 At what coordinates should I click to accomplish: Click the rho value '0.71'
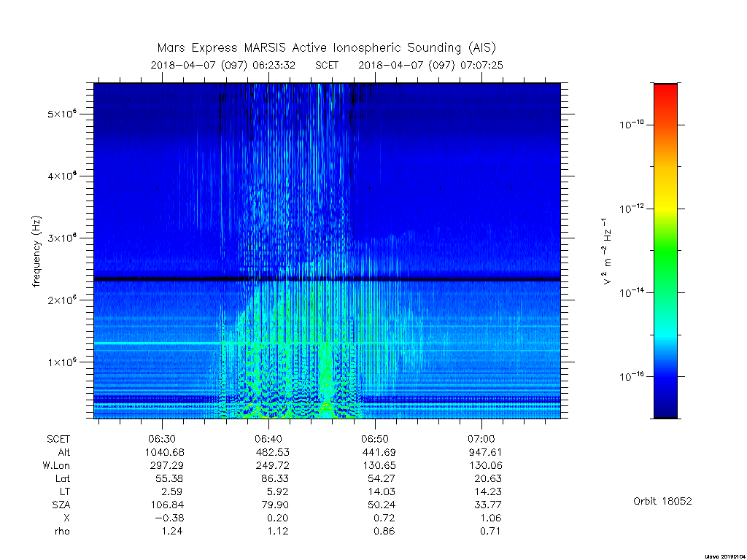pos(491,532)
